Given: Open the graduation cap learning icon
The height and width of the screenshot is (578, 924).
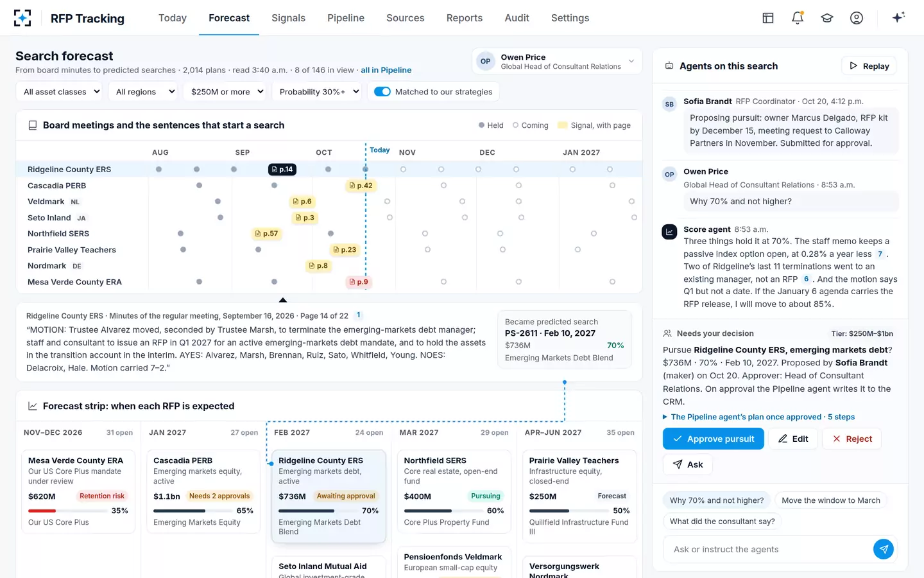Looking at the screenshot, I should 827,18.
